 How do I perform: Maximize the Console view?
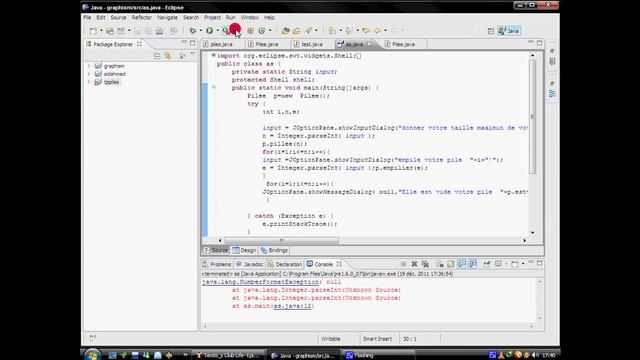(x=540, y=263)
